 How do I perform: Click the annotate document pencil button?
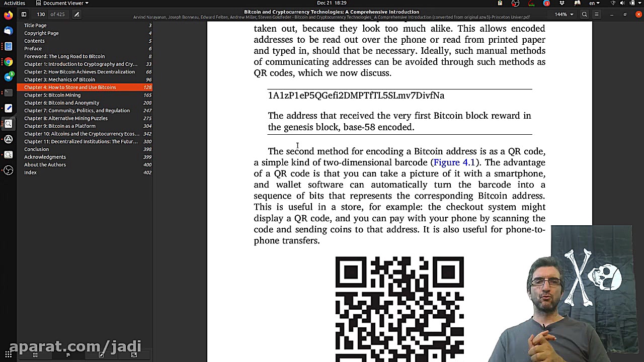click(x=76, y=15)
